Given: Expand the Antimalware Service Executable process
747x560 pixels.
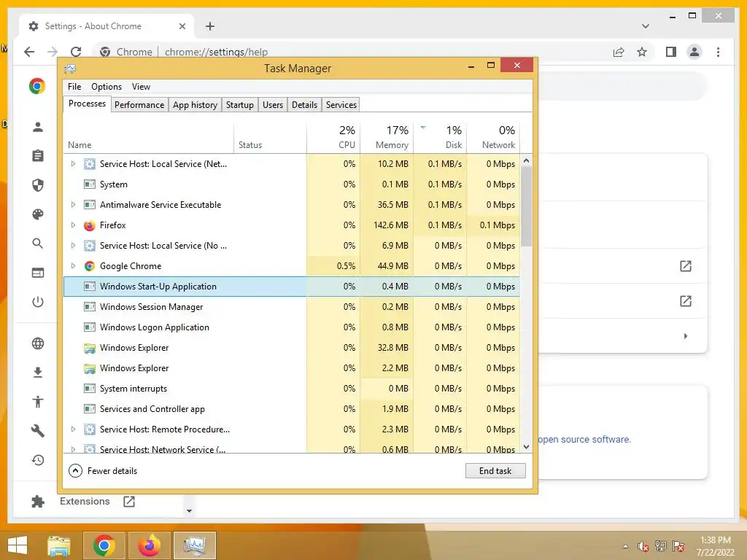Looking at the screenshot, I should tap(73, 205).
